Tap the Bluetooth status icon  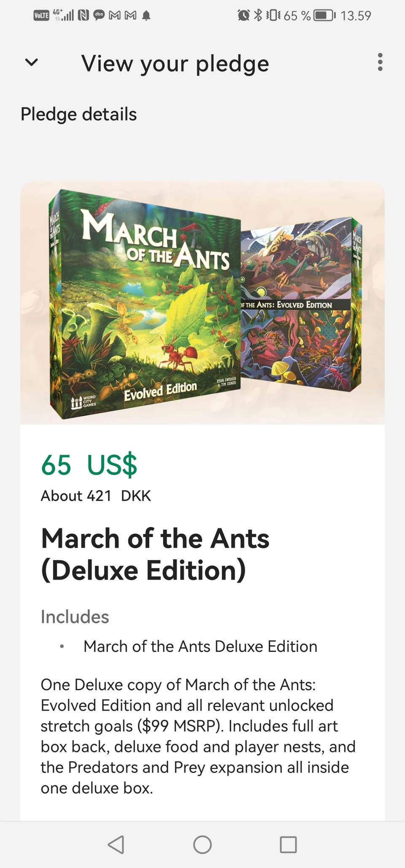[258, 16]
